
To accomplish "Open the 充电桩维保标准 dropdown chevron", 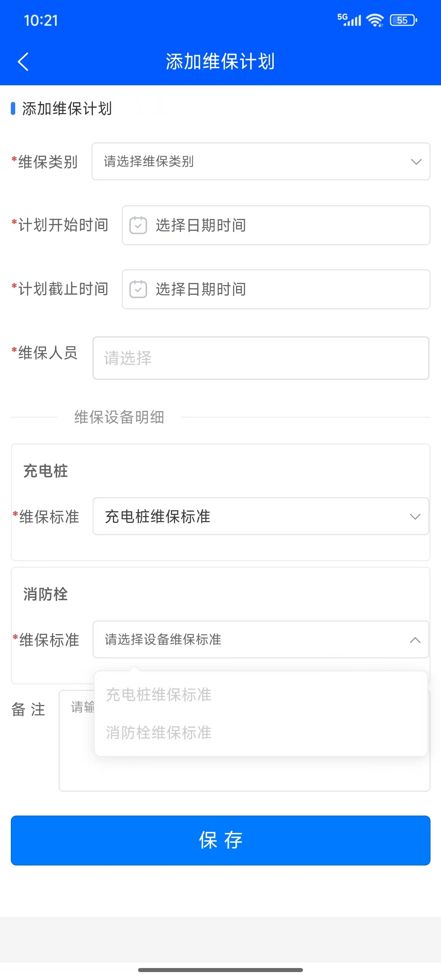I will 415,516.
